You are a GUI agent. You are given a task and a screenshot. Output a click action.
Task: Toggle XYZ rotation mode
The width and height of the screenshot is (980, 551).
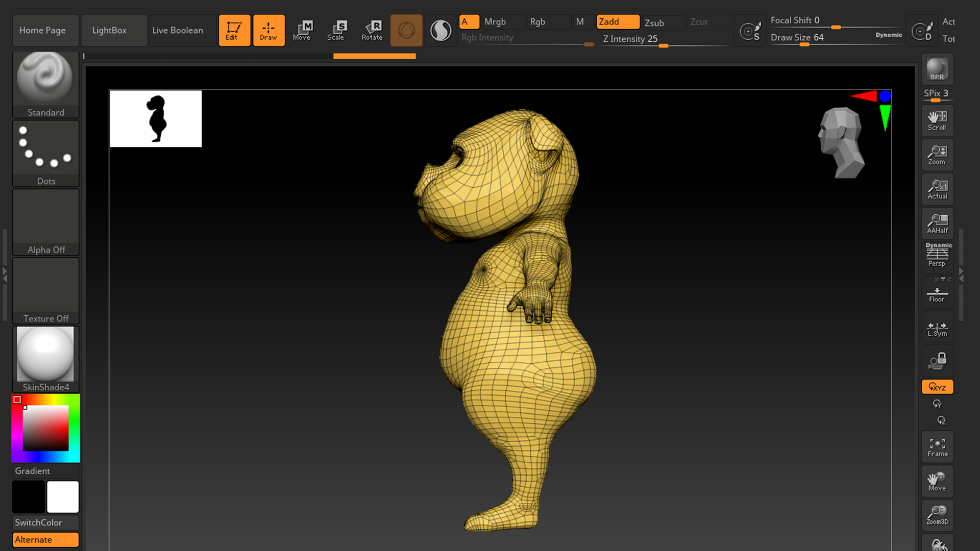(x=937, y=387)
